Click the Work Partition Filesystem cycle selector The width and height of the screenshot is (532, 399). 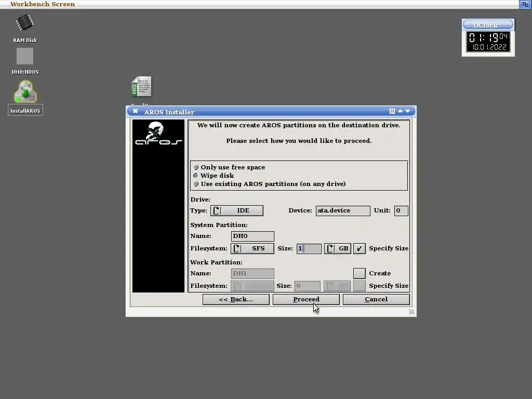[252, 286]
